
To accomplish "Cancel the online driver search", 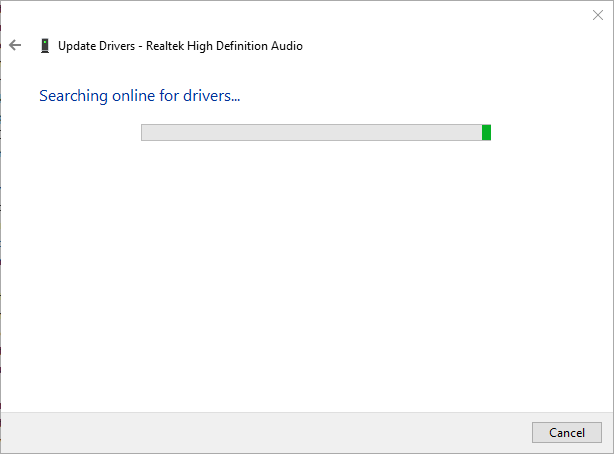I will (567, 432).
